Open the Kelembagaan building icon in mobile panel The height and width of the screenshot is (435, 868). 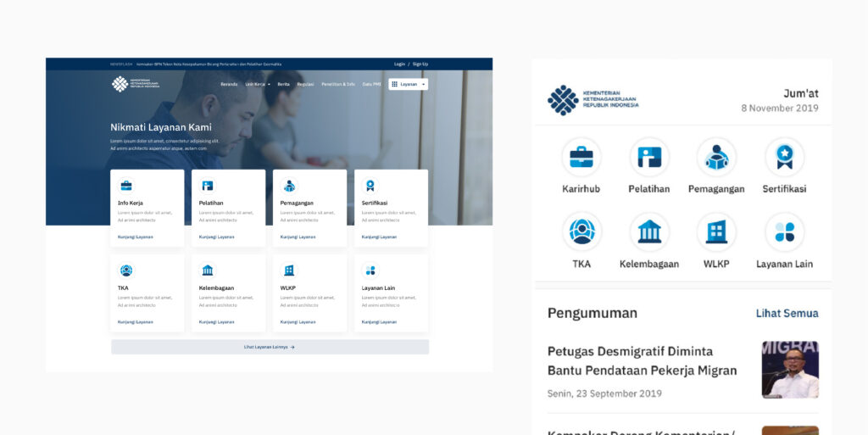point(649,231)
